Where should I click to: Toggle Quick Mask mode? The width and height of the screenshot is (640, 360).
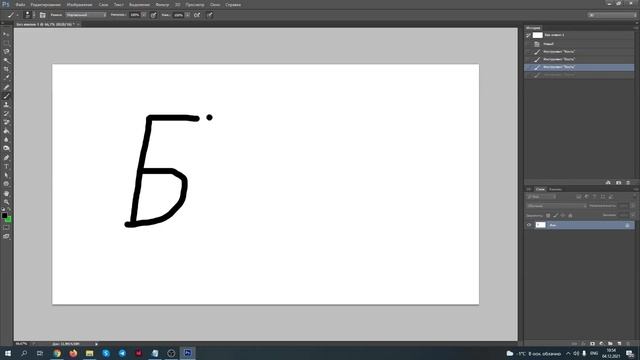[6, 228]
